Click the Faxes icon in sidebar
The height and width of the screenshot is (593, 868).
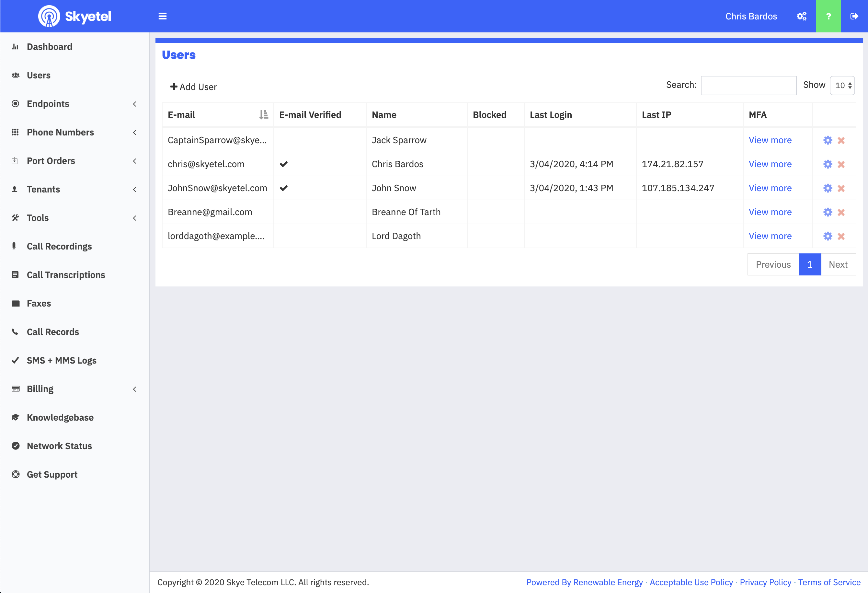pos(15,303)
